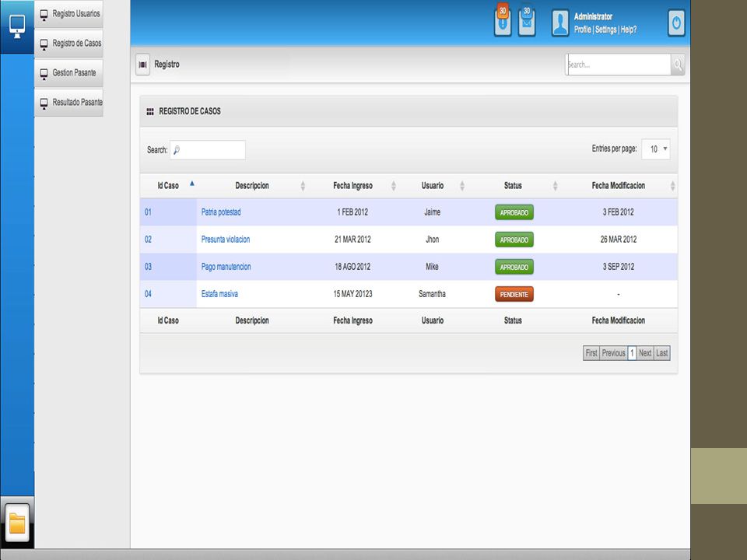Viewport: 747px width, 560px height.
Task: Open the Settings link
Action: (605, 30)
